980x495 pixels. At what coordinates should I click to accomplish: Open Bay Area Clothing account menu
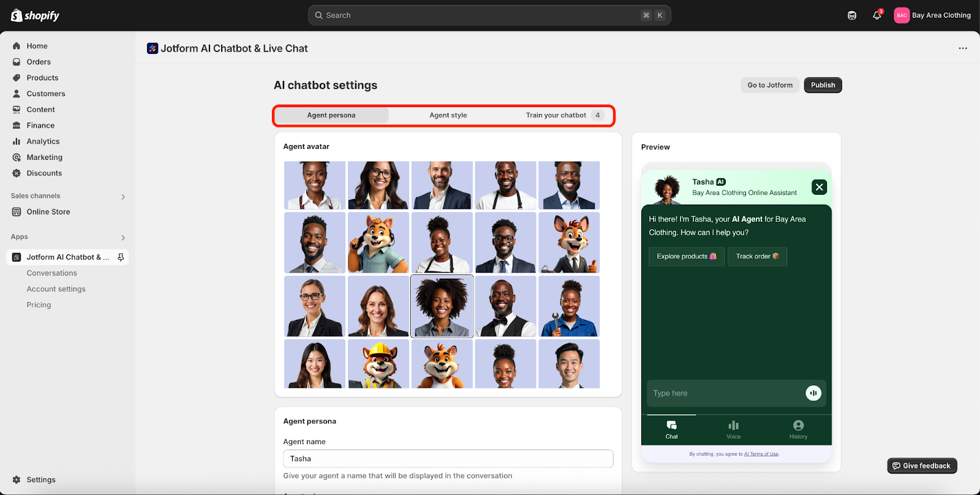pos(932,15)
